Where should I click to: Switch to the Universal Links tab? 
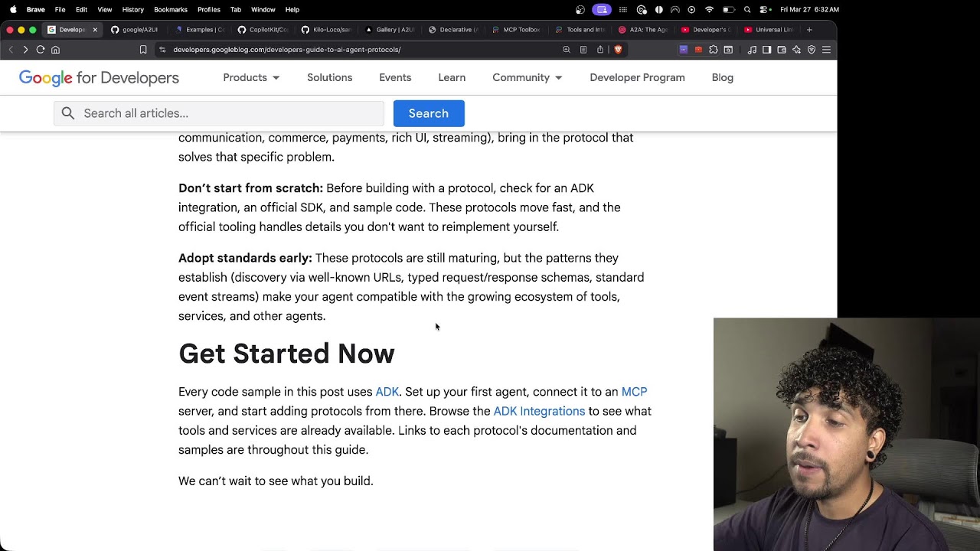[769, 30]
